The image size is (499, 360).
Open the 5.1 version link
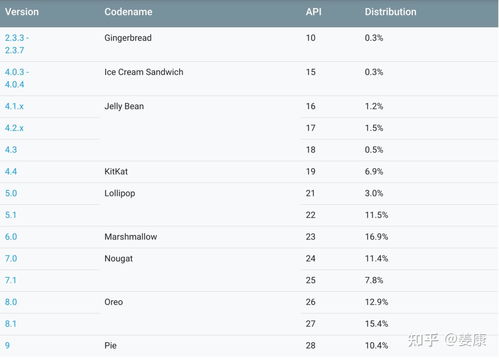[x=11, y=215]
